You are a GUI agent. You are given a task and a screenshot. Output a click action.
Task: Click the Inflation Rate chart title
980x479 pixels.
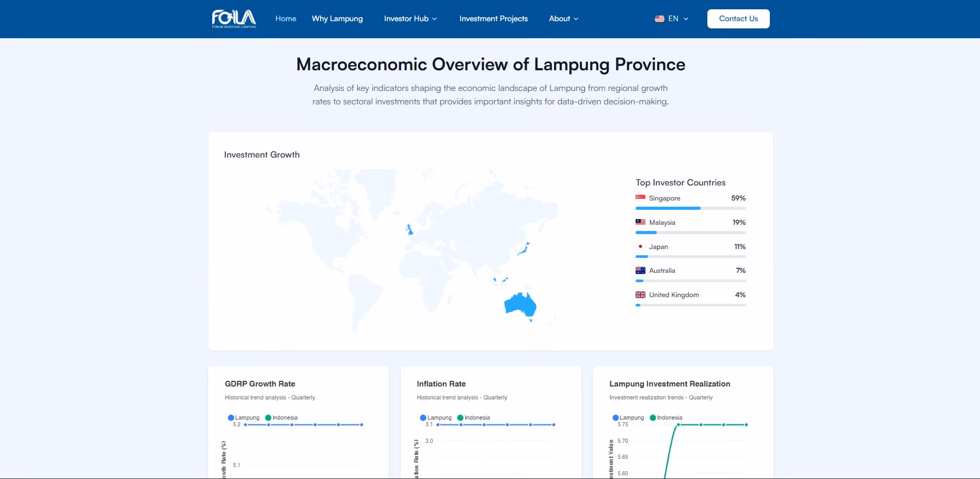441,383
